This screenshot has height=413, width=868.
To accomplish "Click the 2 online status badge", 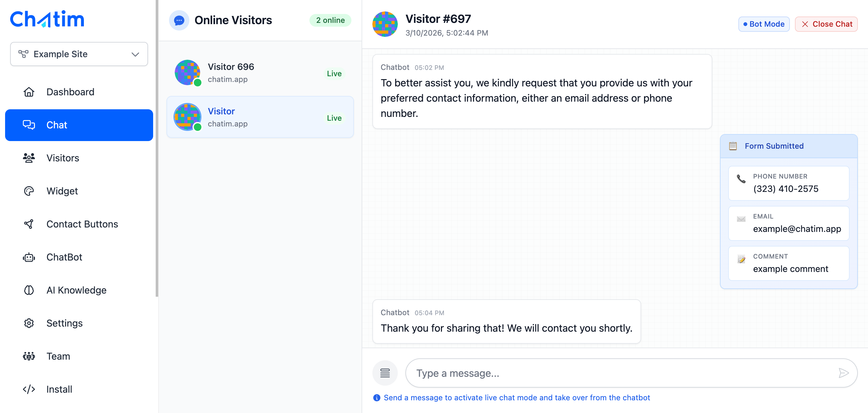I will [330, 20].
